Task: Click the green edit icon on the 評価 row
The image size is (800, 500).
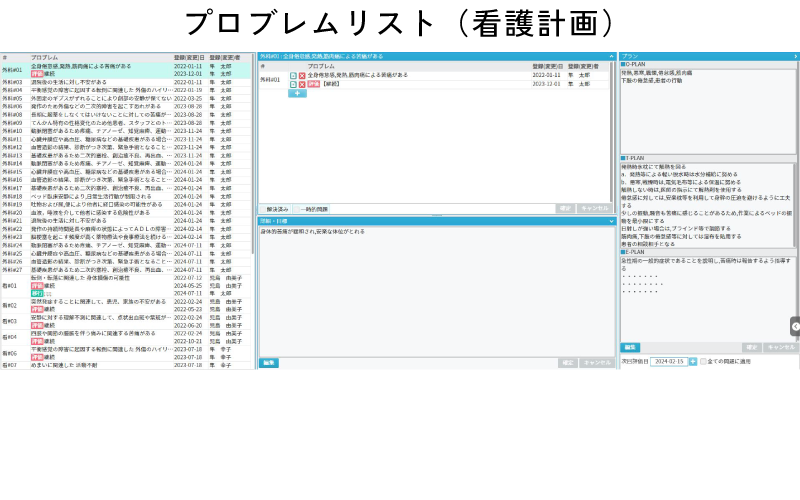Action: [x=293, y=84]
